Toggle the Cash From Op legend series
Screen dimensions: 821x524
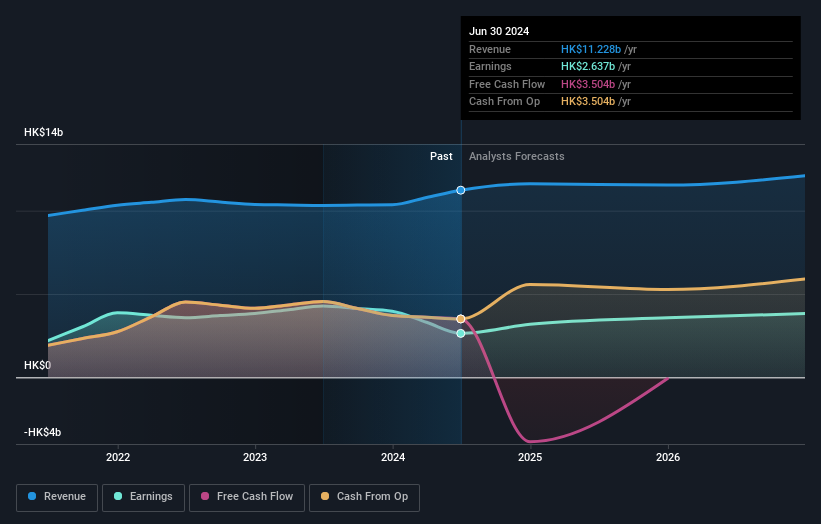point(364,497)
